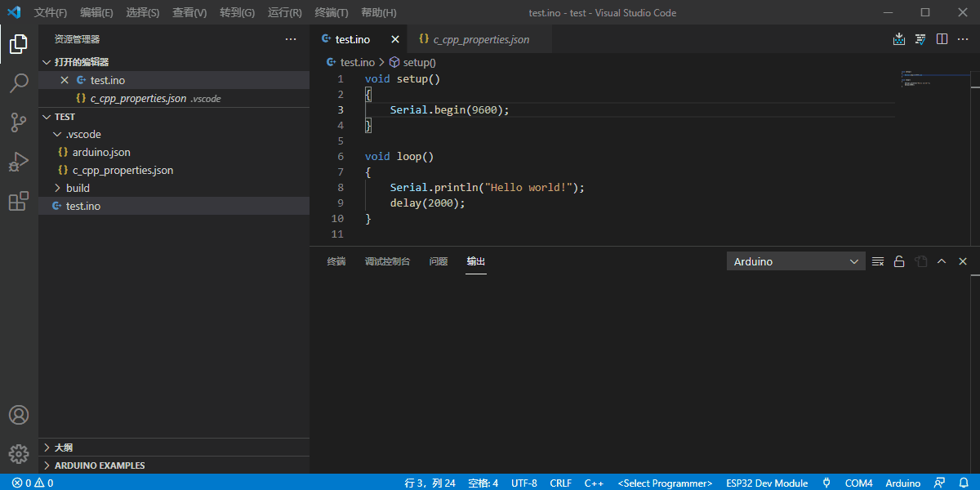
Task: Click ESP32 Dev Module board selector
Action: tap(767, 483)
